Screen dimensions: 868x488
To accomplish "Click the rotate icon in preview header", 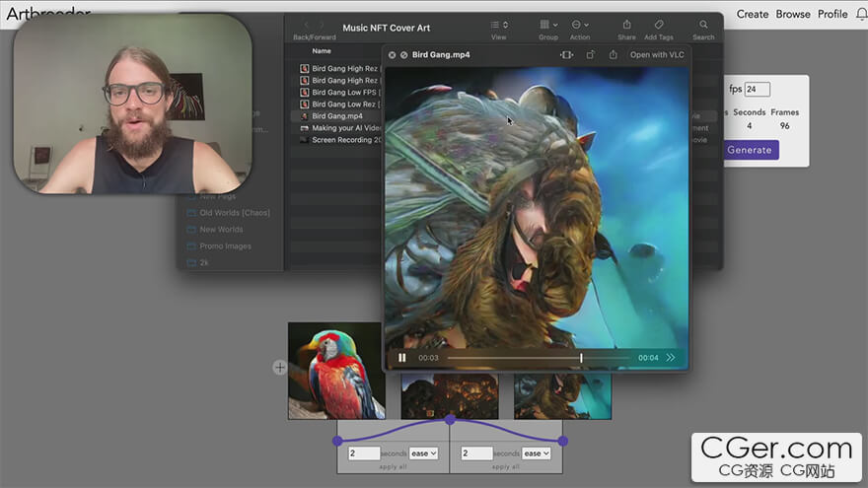I will [x=590, y=55].
